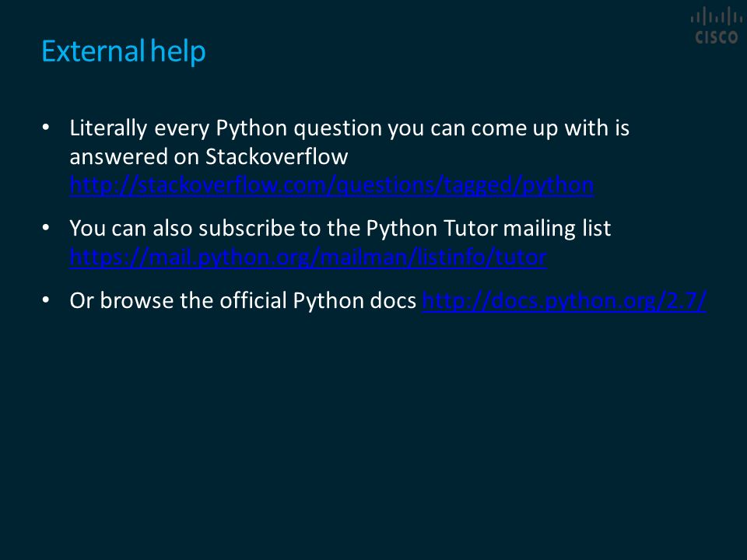Click the word Literally in first bullet

108,128
